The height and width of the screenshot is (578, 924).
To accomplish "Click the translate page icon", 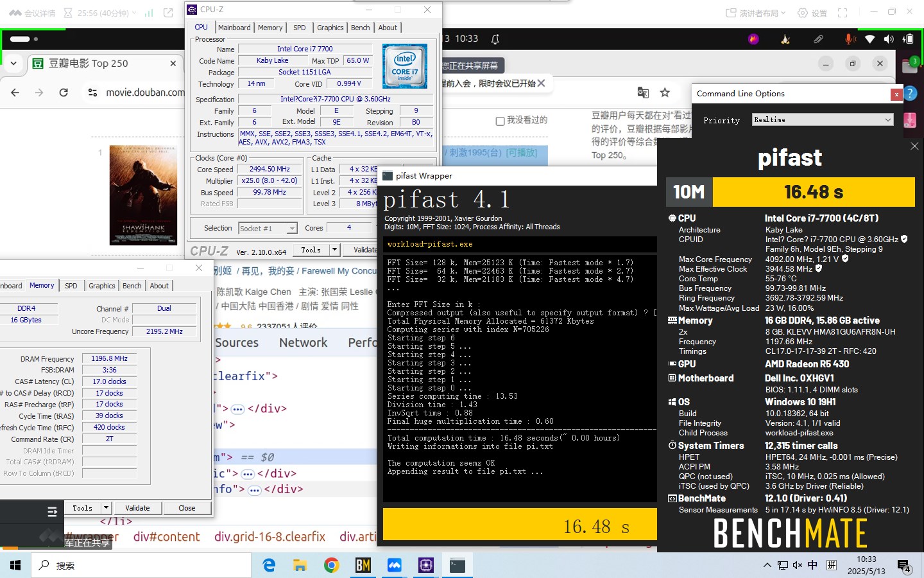I will pyautogui.click(x=643, y=92).
